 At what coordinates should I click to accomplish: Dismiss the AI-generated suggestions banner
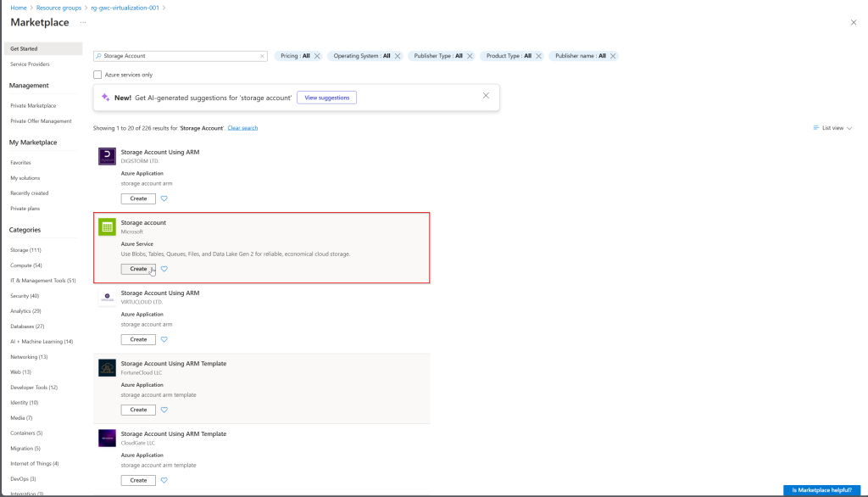tap(486, 95)
